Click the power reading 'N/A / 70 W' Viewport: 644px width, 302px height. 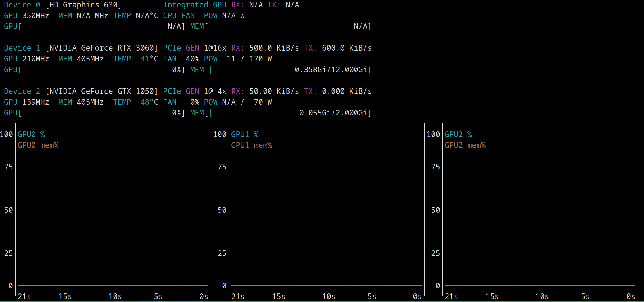247,102
